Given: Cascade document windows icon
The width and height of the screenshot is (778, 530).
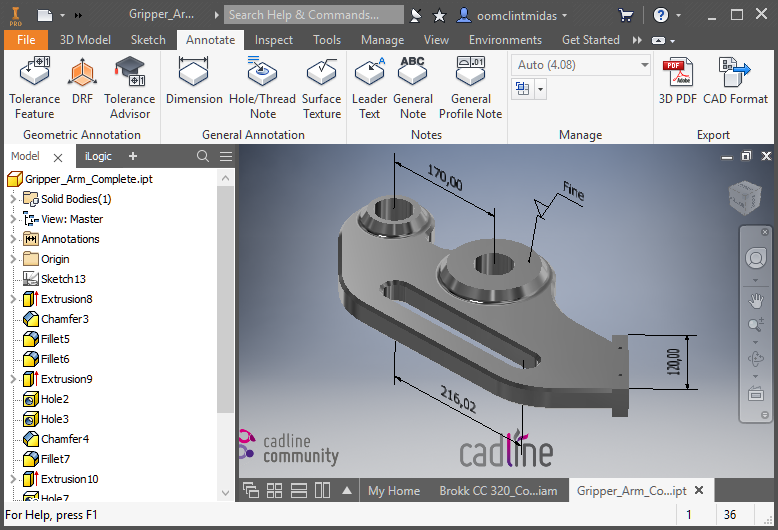Looking at the screenshot, I should (x=251, y=491).
